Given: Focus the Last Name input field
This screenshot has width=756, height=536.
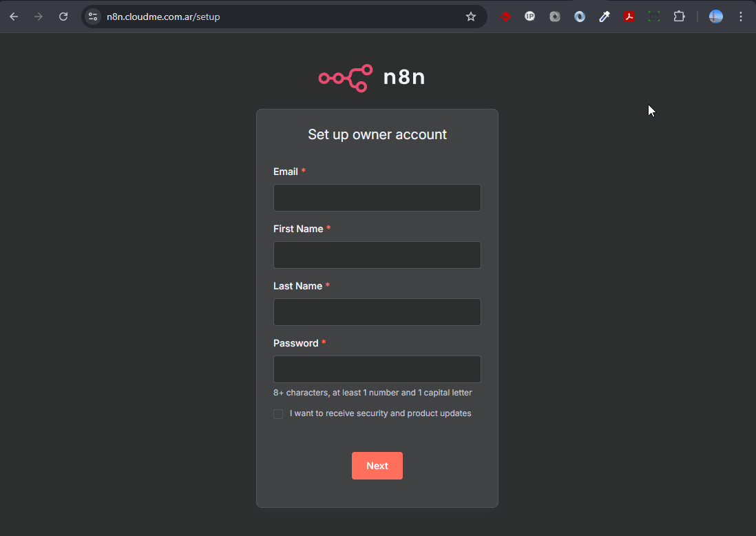Looking at the screenshot, I should click(x=377, y=312).
